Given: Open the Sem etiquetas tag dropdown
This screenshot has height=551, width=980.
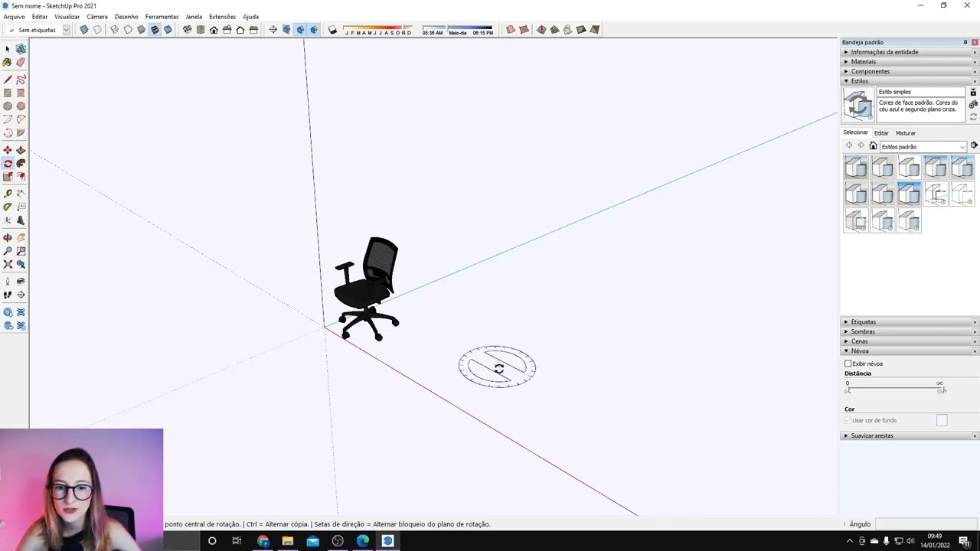Looking at the screenshot, I should click(x=66, y=30).
